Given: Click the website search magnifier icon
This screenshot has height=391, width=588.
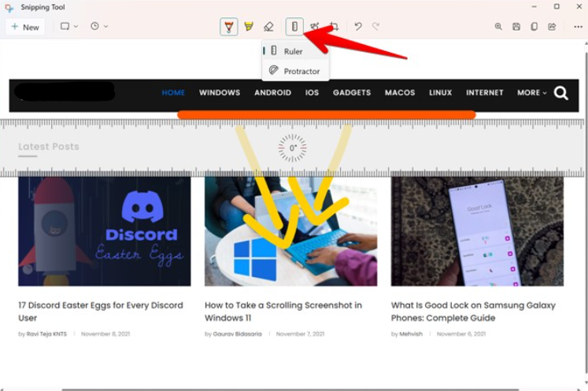Looking at the screenshot, I should (561, 93).
